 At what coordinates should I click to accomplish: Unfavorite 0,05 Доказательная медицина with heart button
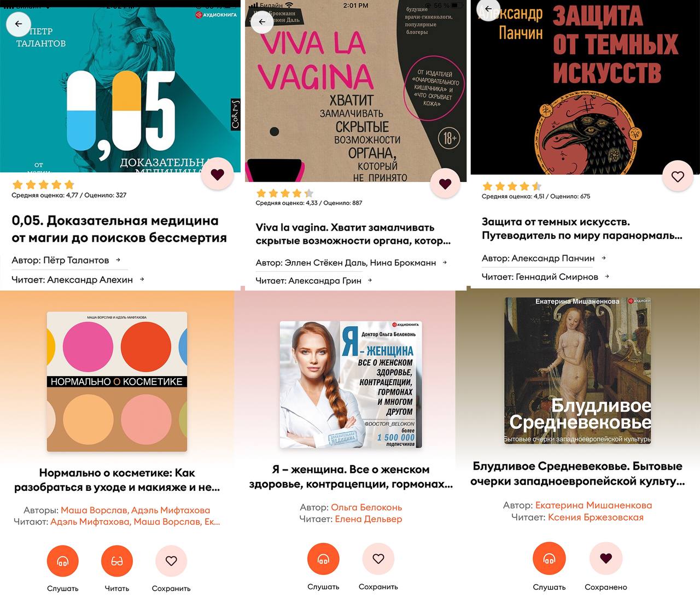[218, 174]
